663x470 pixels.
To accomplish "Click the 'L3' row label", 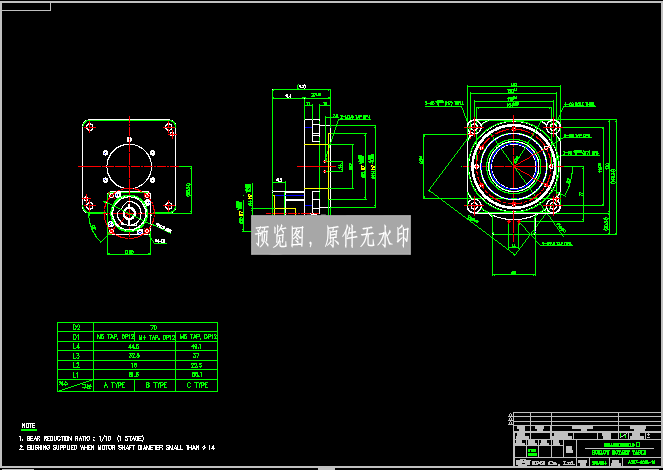I will tap(76, 355).
